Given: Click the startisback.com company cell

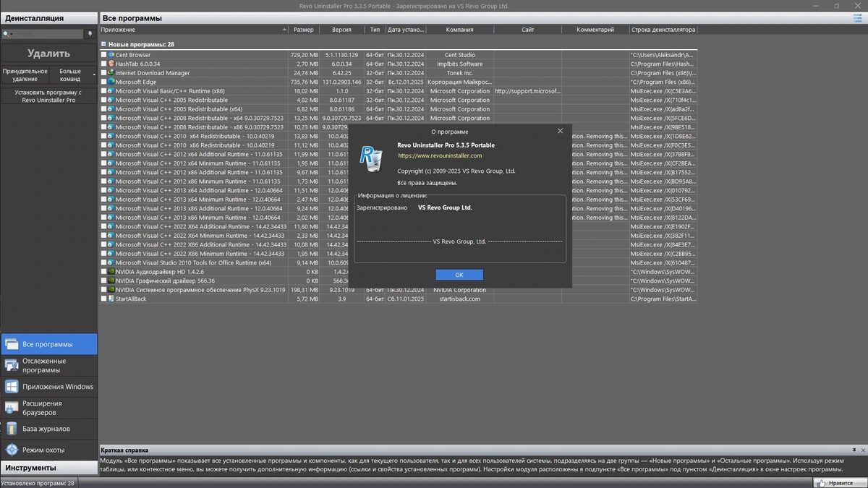Looking at the screenshot, I should point(459,299).
